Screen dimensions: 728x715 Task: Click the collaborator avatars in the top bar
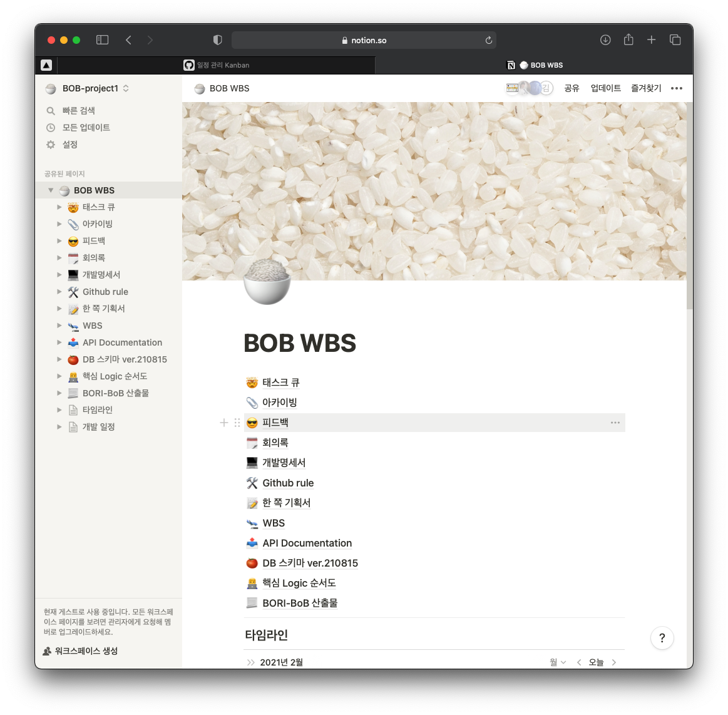click(x=530, y=88)
